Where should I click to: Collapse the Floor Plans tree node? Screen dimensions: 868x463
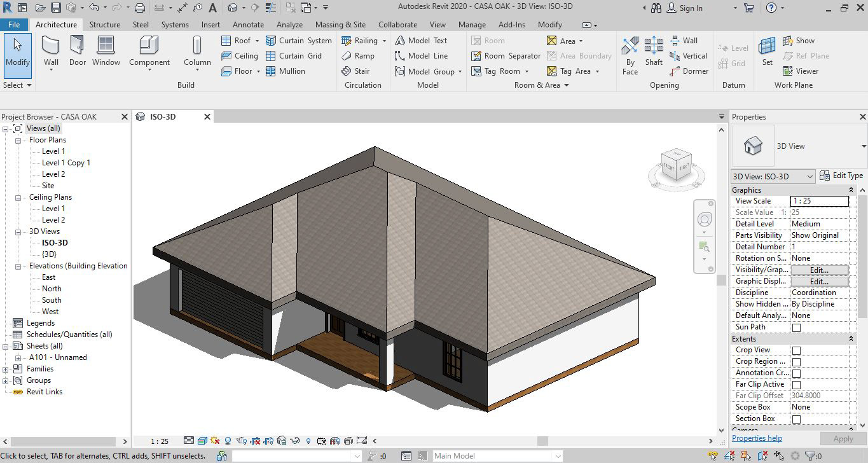pyautogui.click(x=18, y=140)
